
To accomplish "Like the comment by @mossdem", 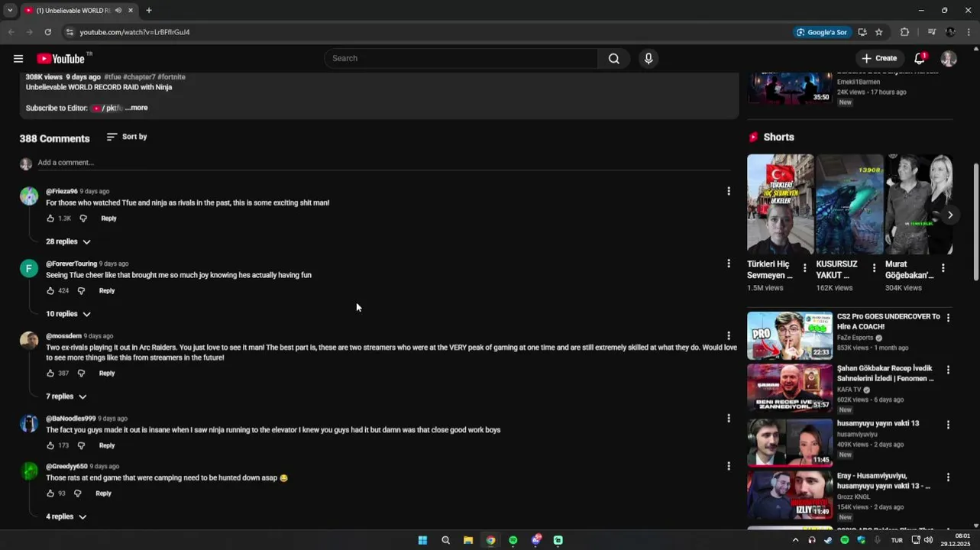I will click(x=50, y=374).
